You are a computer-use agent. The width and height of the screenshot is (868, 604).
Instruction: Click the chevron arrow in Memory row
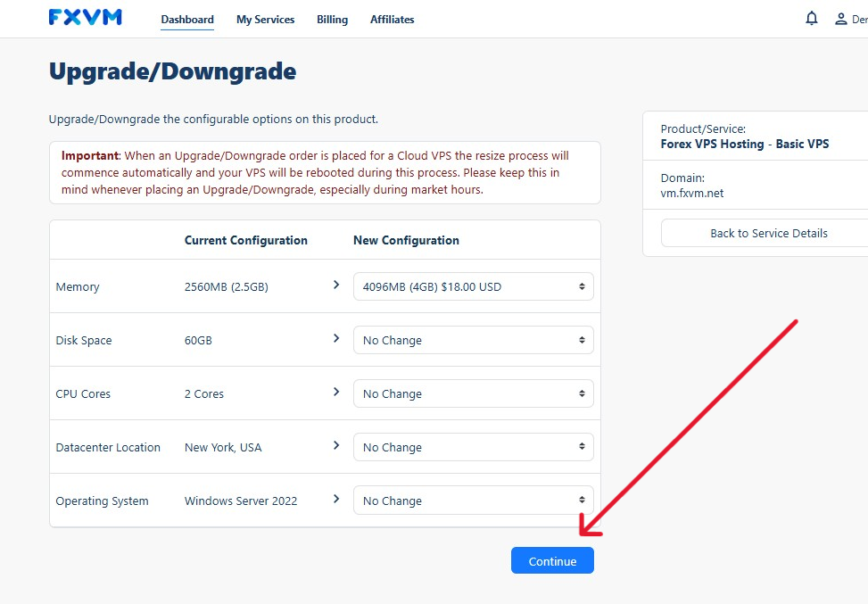[x=336, y=285]
